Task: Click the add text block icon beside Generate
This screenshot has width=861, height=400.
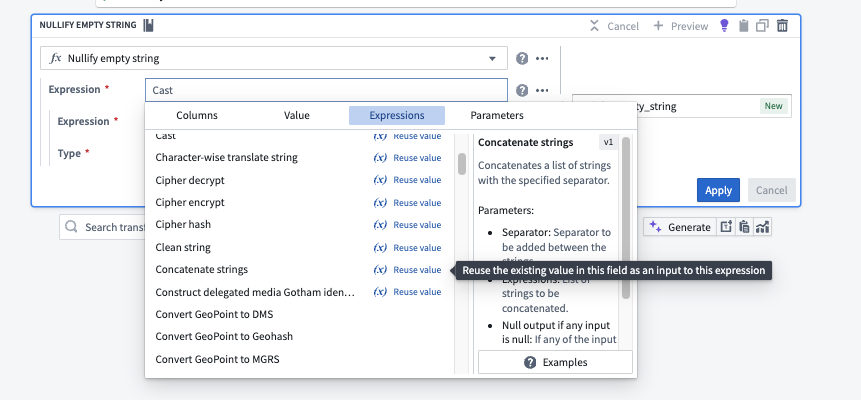Action: 726,227
